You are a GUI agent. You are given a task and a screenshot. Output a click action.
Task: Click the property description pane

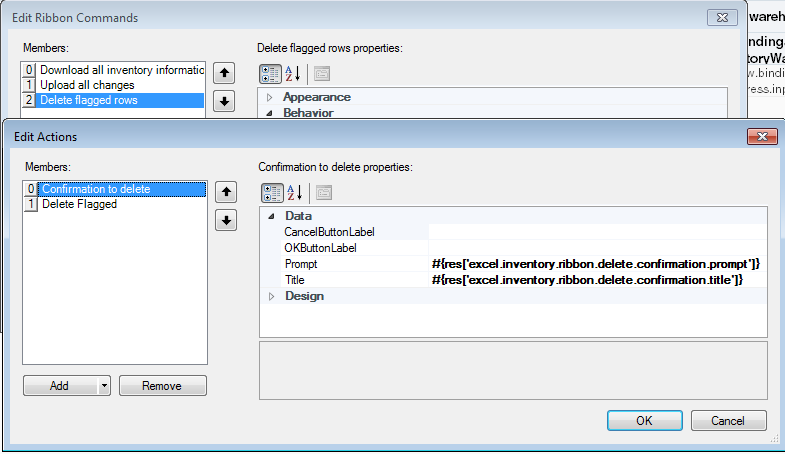[513, 370]
